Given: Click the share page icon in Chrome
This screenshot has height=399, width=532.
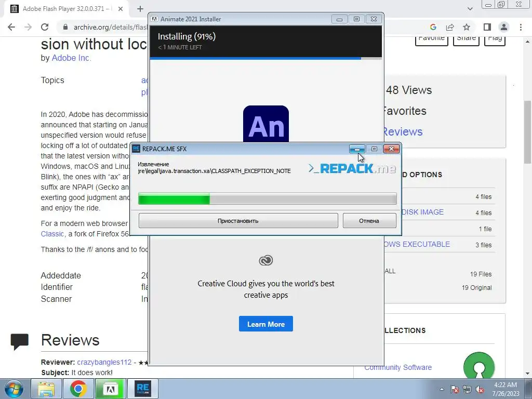Looking at the screenshot, I should (450, 27).
